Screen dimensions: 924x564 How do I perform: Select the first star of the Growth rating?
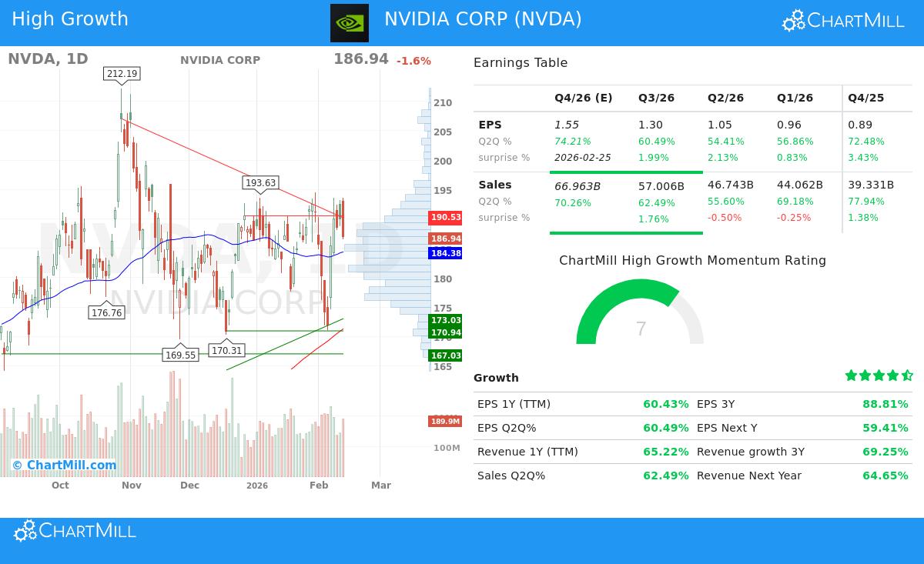[851, 375]
